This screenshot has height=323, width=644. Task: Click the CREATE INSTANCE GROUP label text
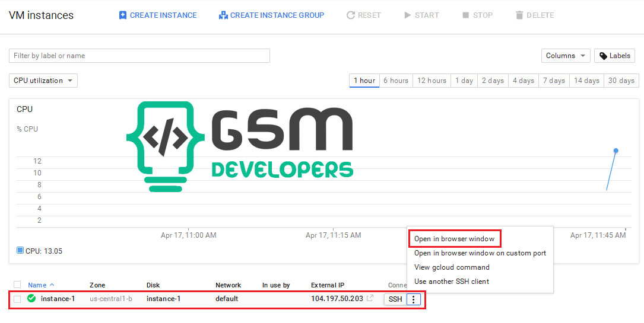click(277, 15)
